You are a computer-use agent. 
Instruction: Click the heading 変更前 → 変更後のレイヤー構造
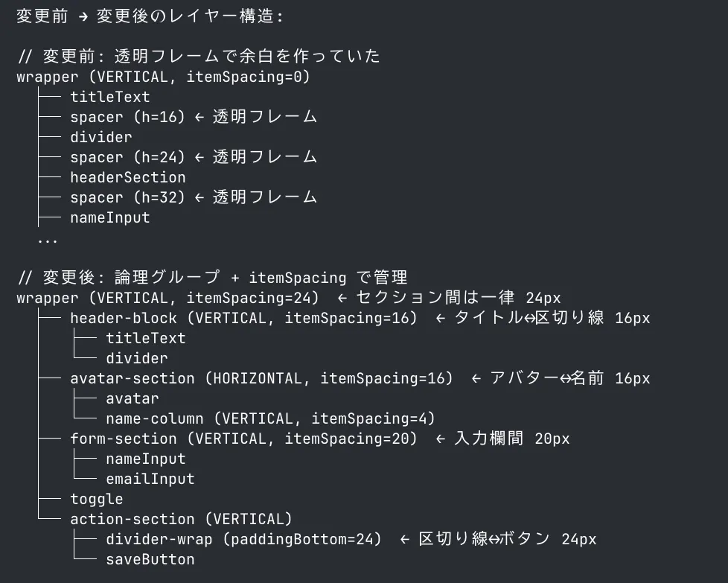[x=150, y=16]
